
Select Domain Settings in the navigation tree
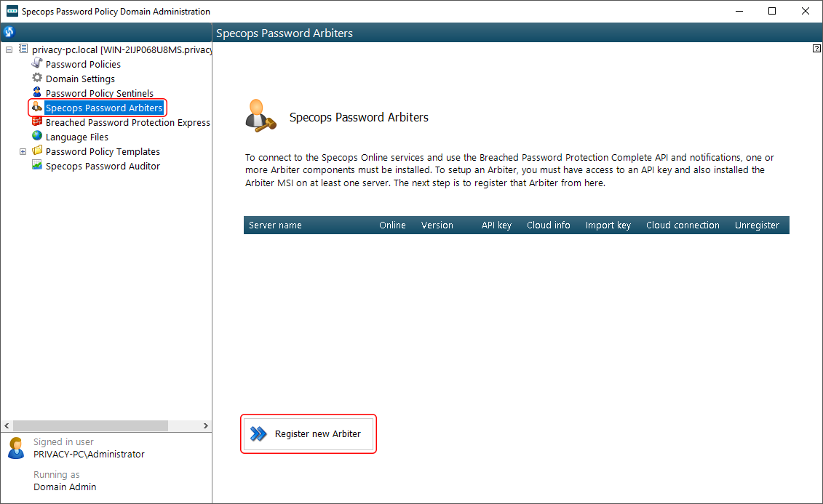80,79
